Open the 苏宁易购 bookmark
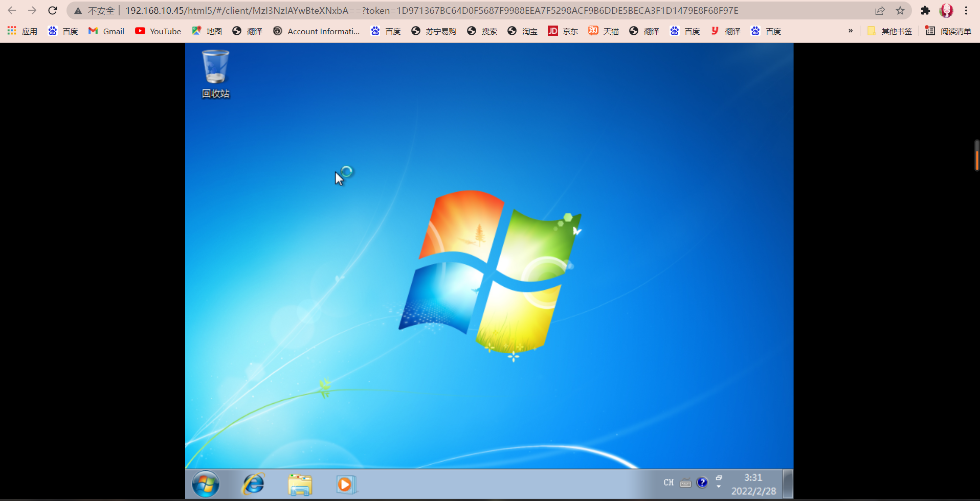This screenshot has height=501, width=980. (x=434, y=31)
